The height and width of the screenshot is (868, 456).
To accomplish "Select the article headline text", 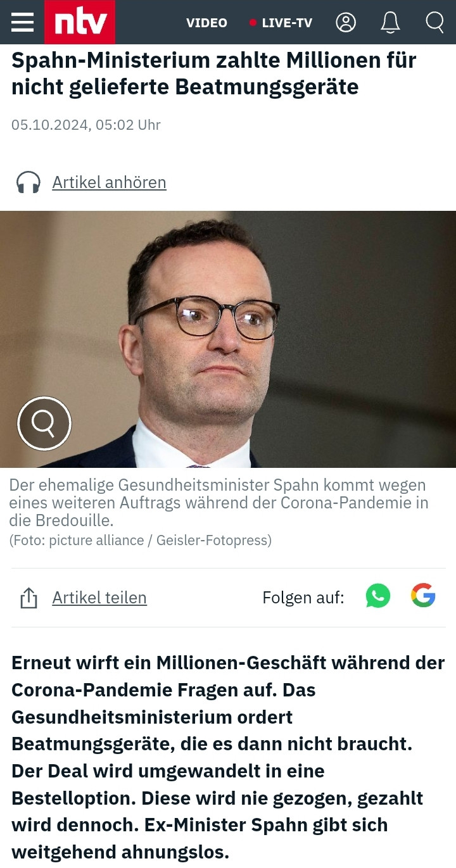I will pyautogui.click(x=214, y=73).
